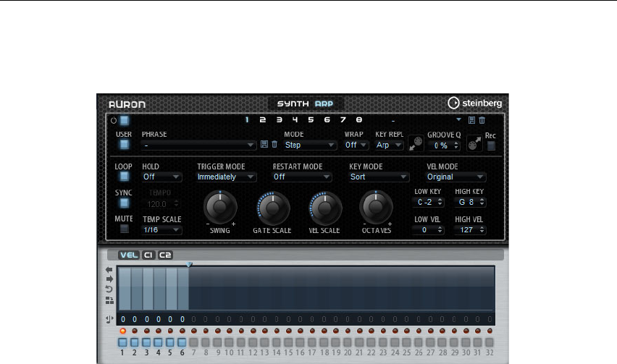Click the GATE SCALE knob
Viewport: 617px width, 364px height.
pyautogui.click(x=273, y=208)
